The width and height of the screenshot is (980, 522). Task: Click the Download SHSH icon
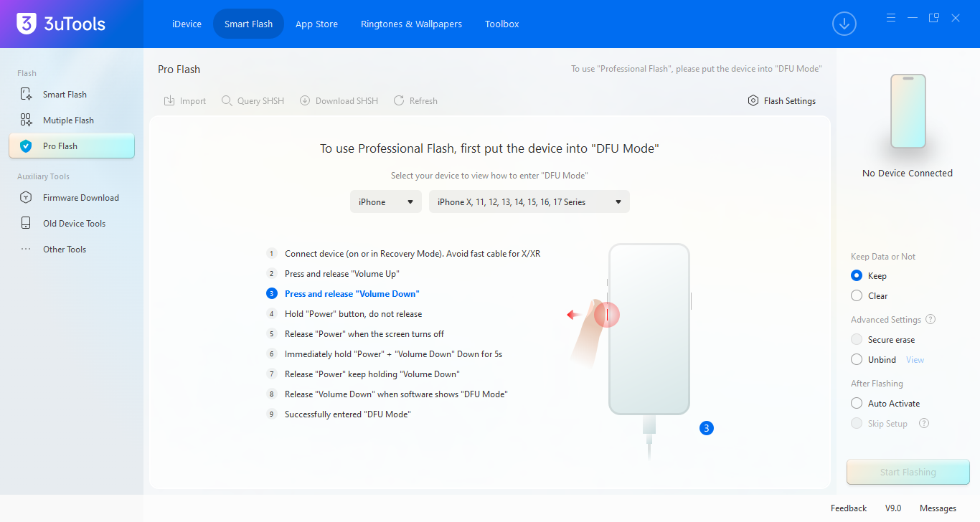[x=305, y=101]
